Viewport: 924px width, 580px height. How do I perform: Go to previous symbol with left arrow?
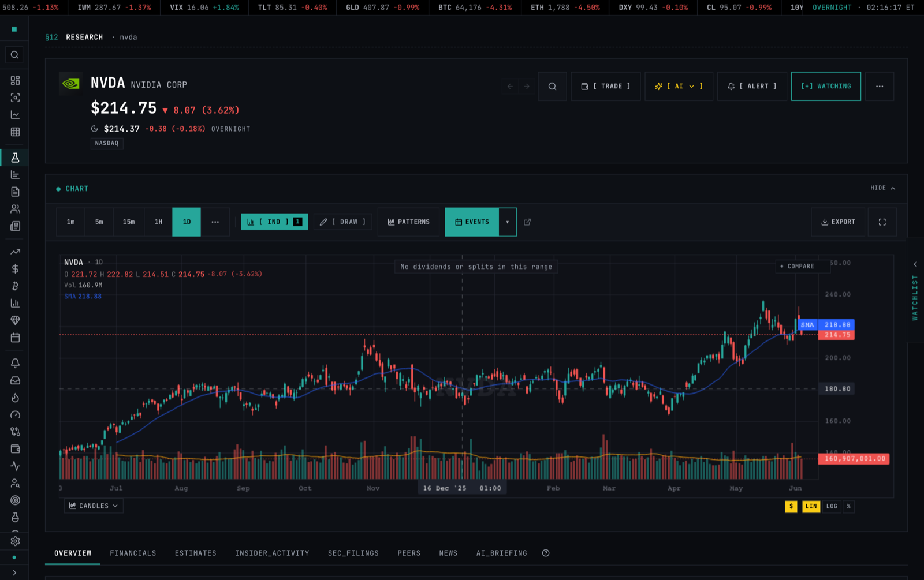click(x=510, y=87)
